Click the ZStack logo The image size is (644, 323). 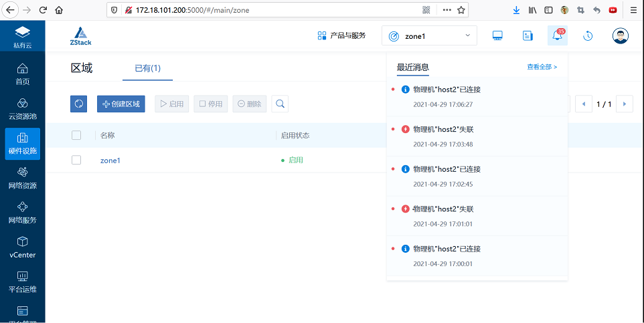81,36
